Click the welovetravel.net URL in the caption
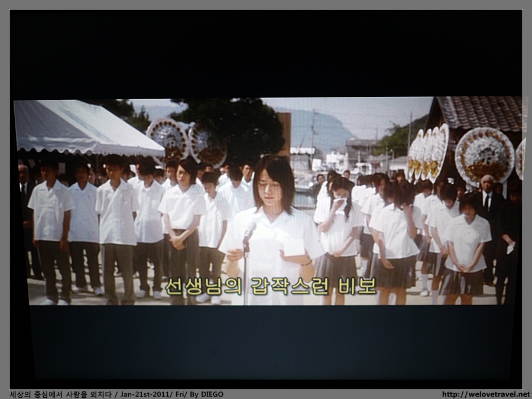 pyautogui.click(x=486, y=394)
